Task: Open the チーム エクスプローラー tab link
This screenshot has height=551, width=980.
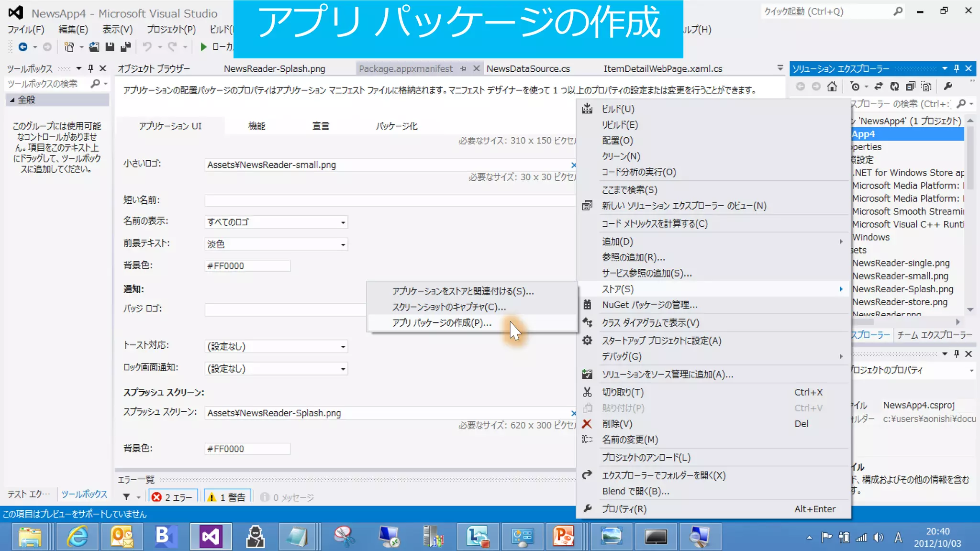Action: pos(934,335)
